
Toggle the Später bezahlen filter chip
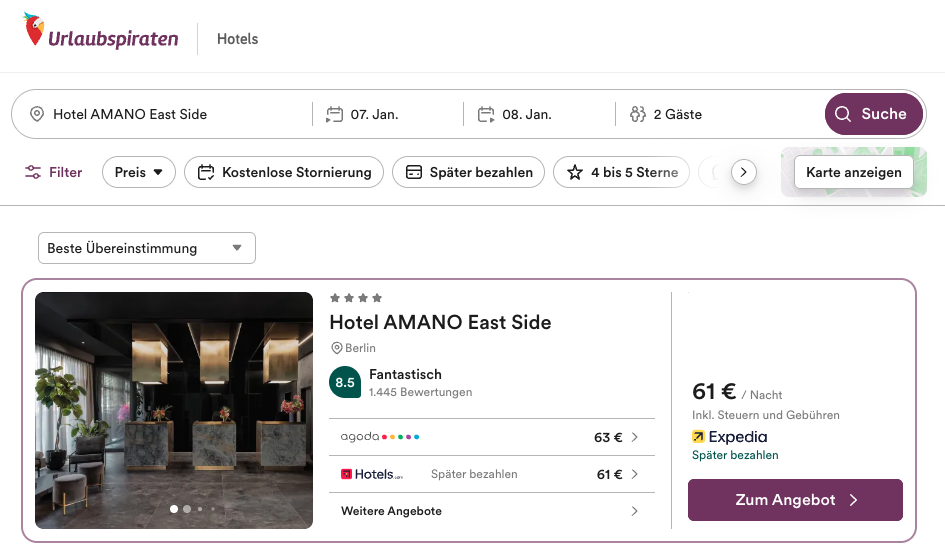(x=468, y=172)
